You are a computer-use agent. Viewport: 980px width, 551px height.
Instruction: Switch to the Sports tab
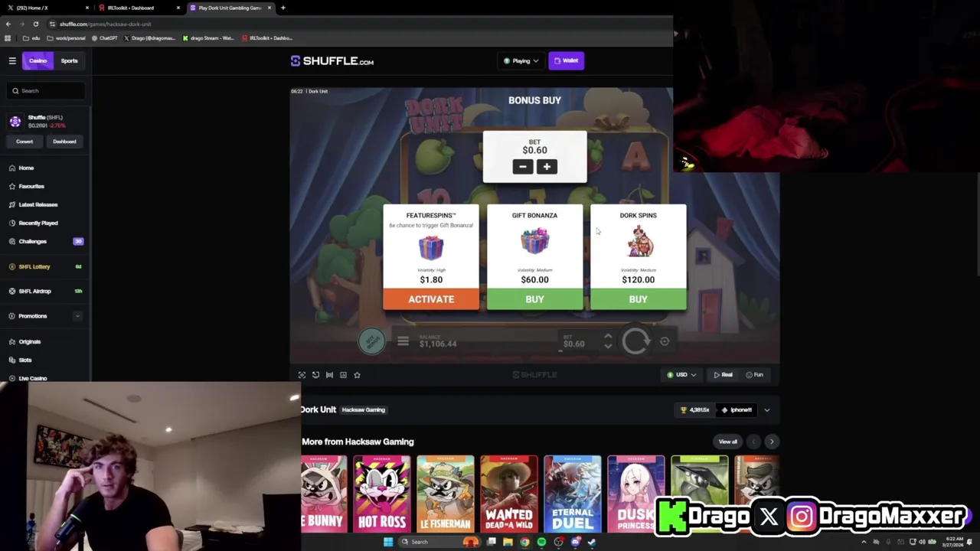pyautogui.click(x=69, y=60)
